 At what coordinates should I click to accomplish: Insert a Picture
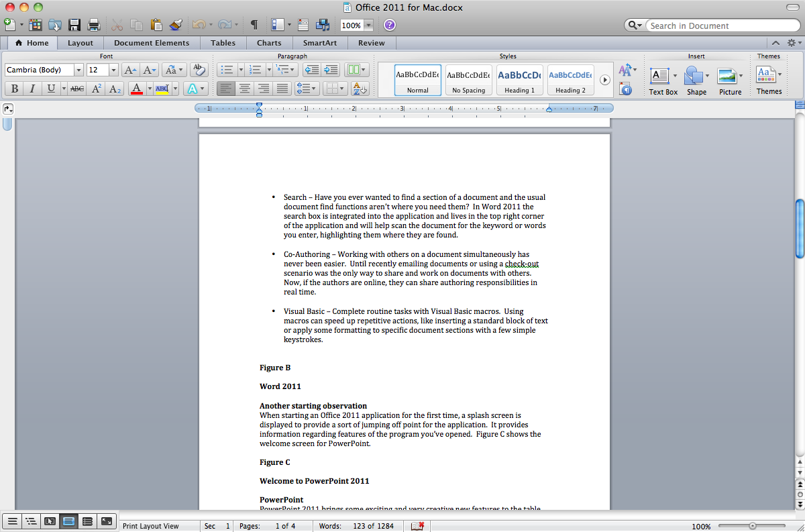[730, 80]
